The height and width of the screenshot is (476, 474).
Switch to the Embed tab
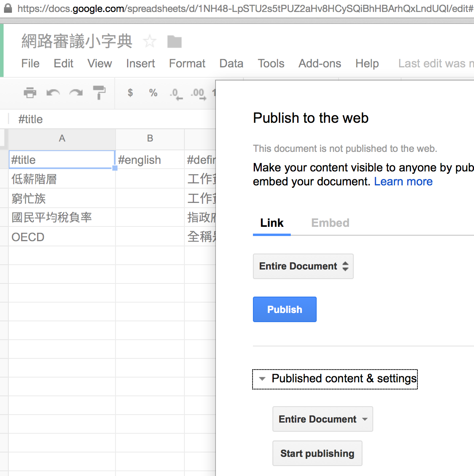click(x=330, y=223)
